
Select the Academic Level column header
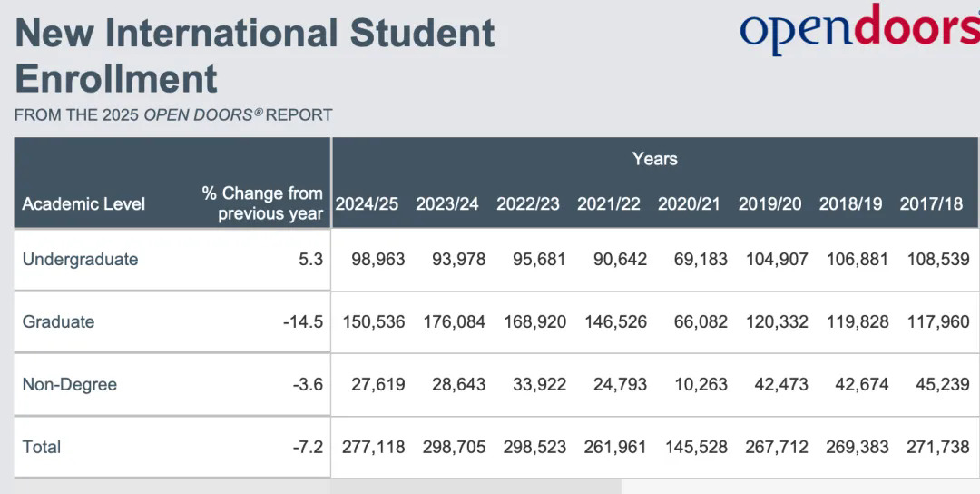(x=83, y=203)
